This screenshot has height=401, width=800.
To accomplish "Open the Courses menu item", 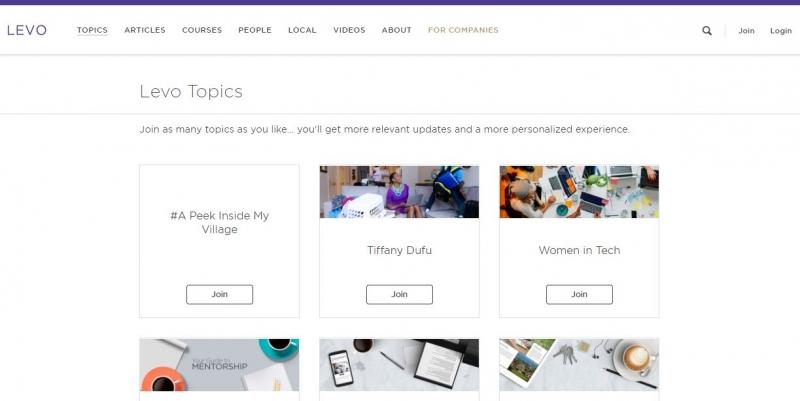I will (202, 30).
